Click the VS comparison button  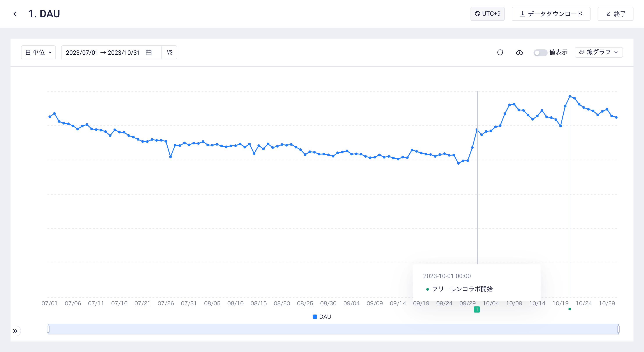pos(170,53)
